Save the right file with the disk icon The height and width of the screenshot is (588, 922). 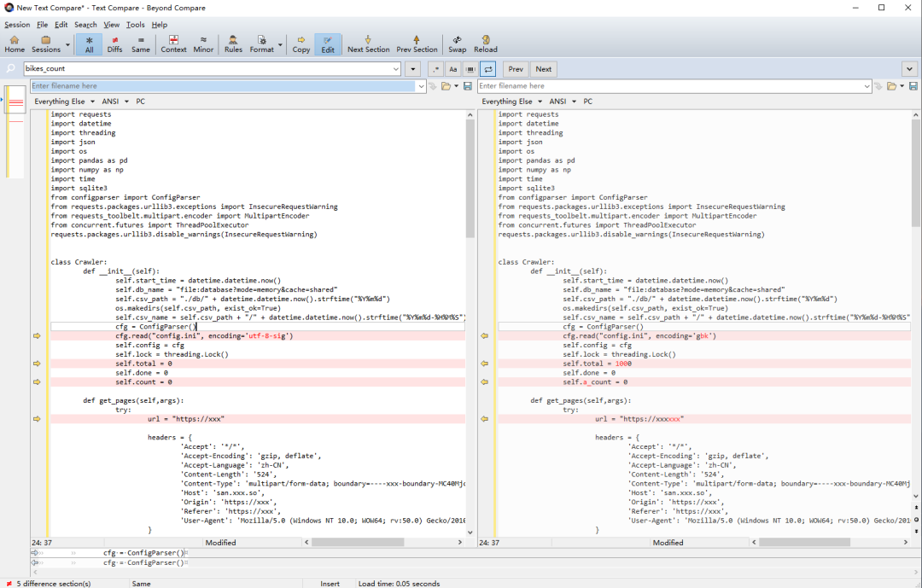[913, 86]
